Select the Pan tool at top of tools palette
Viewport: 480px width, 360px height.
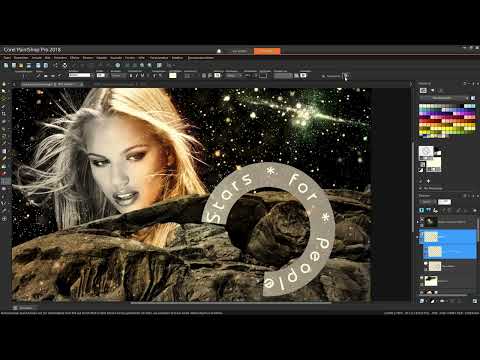pyautogui.click(x=4, y=84)
